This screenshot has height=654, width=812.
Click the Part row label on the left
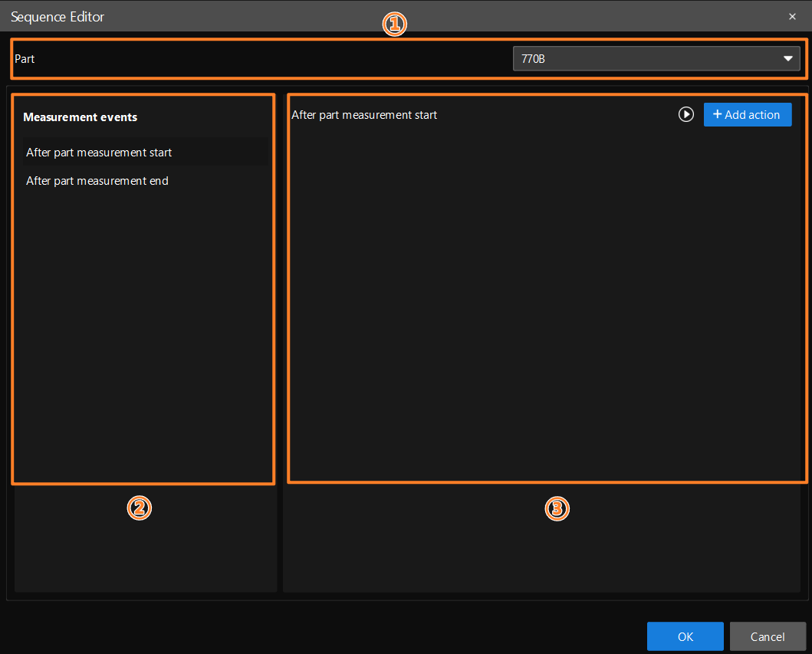[x=25, y=58]
